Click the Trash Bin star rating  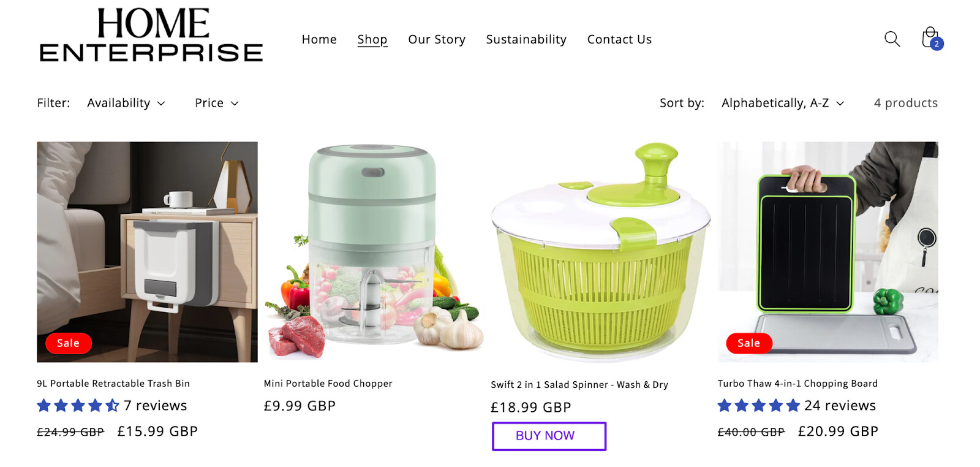click(78, 406)
